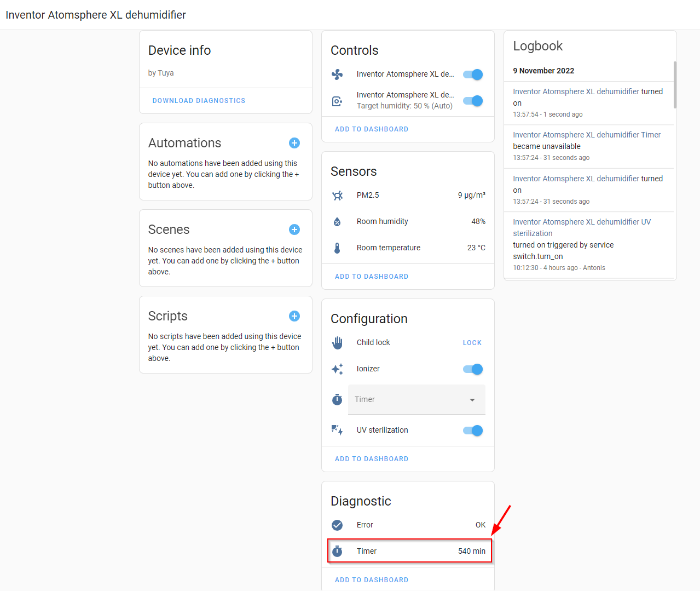Click the Room temperature thermometer icon
Image resolution: width=700 pixels, height=591 pixels.
click(x=337, y=248)
